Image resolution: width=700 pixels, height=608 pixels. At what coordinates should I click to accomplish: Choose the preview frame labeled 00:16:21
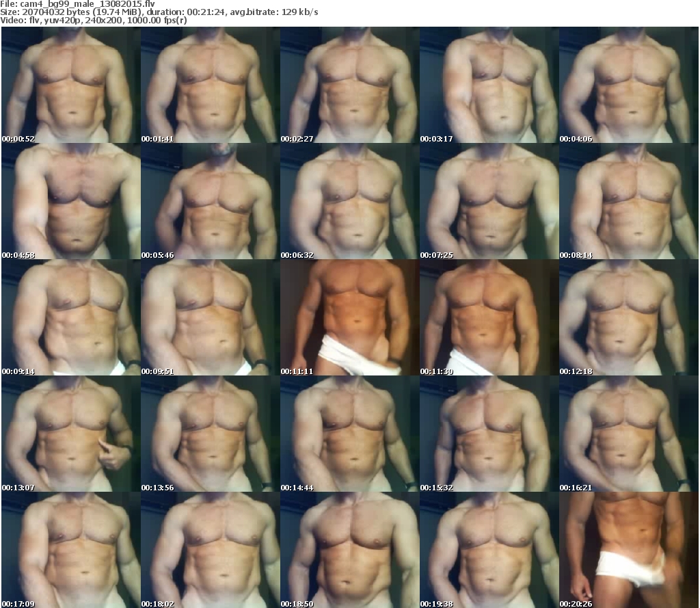point(629,434)
